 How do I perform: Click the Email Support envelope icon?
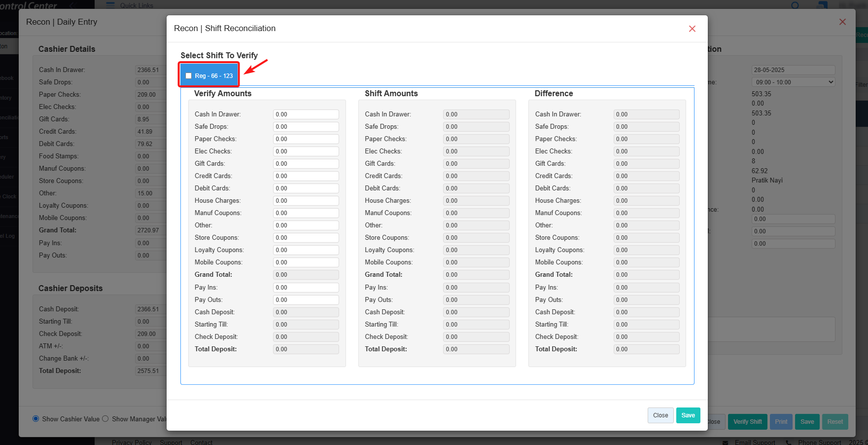[726, 443]
